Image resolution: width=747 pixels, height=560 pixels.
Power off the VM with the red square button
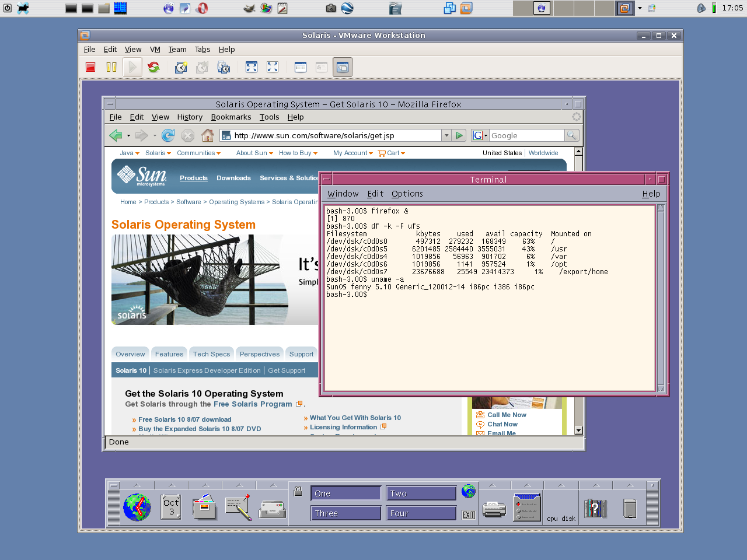coord(90,67)
